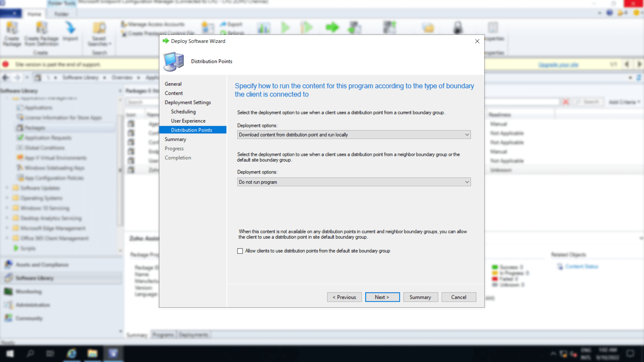Click the Saved Searches ribbon icon
Viewport: 644px width, 362px height.
pos(99,28)
